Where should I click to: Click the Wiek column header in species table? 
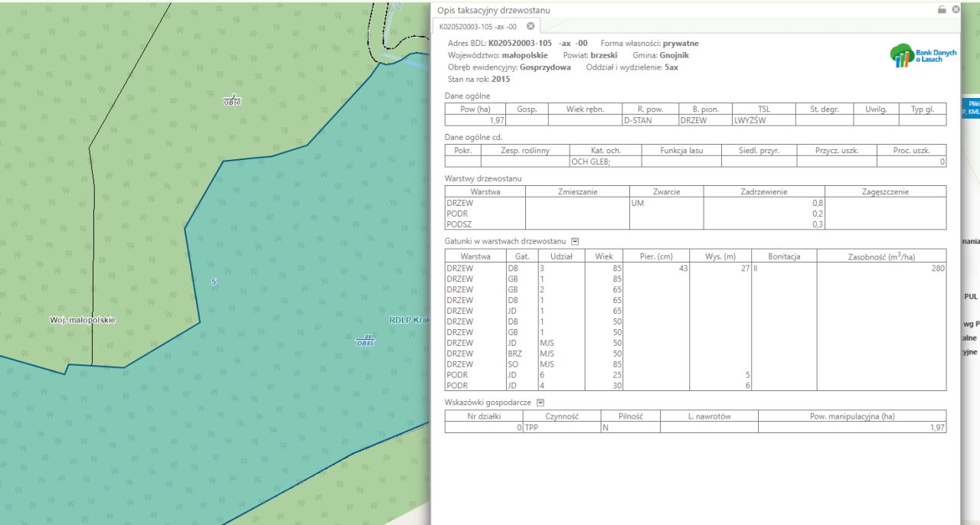pyautogui.click(x=604, y=256)
